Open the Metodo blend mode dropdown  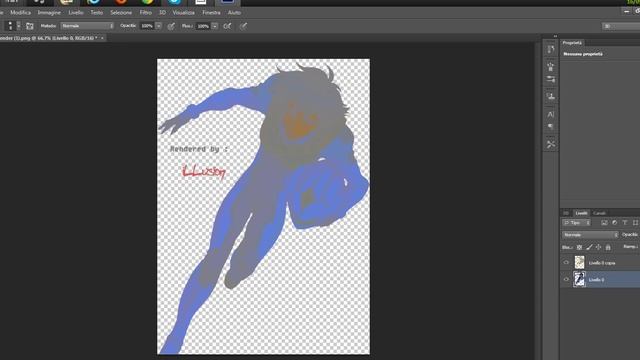87,26
